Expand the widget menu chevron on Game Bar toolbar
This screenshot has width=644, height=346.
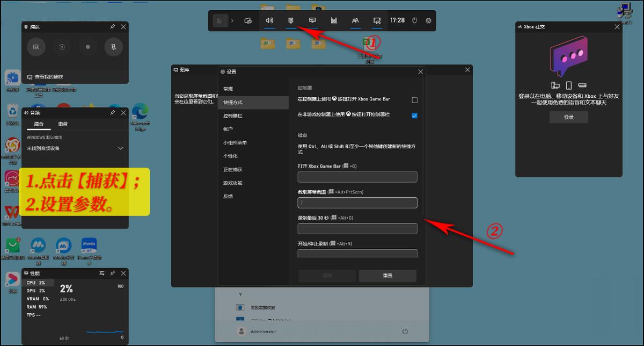coord(232,20)
